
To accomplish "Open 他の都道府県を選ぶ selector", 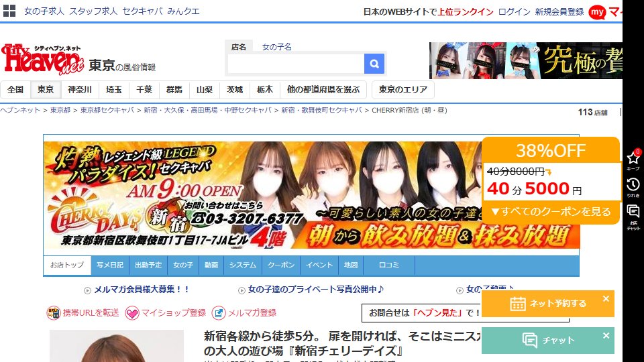I will tap(323, 89).
